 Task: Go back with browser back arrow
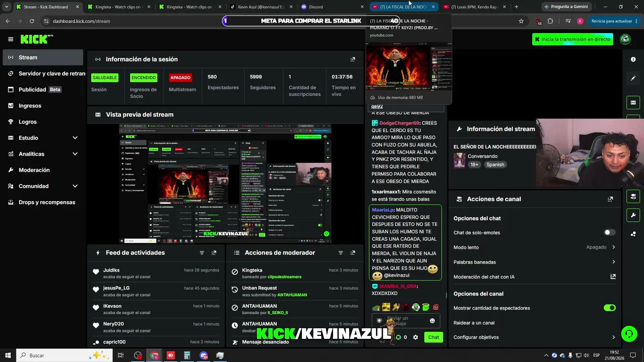[8, 21]
